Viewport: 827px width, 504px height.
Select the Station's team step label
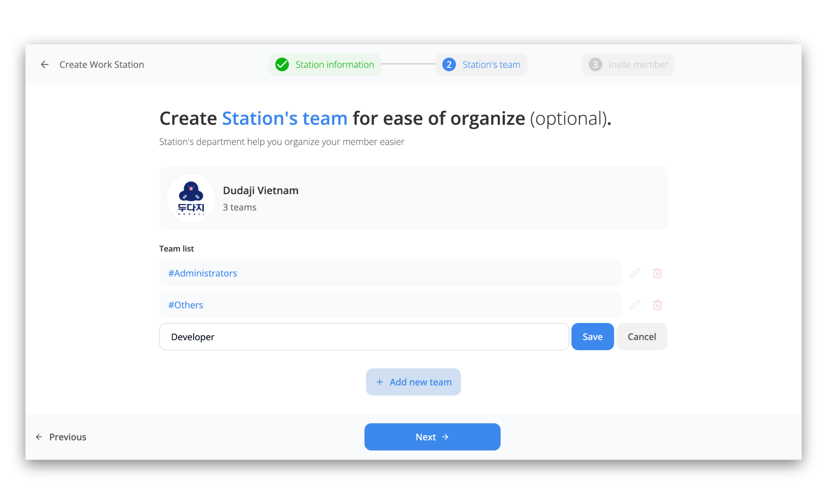coord(491,65)
